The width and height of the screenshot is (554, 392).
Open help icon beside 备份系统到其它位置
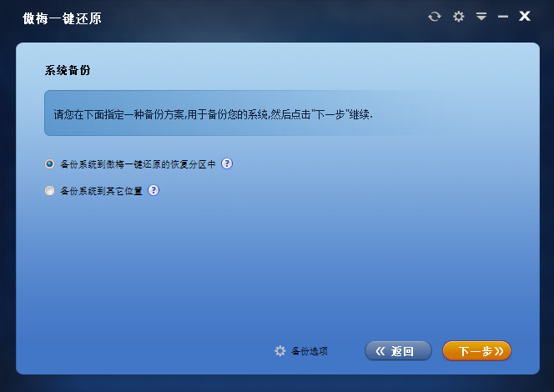[154, 190]
